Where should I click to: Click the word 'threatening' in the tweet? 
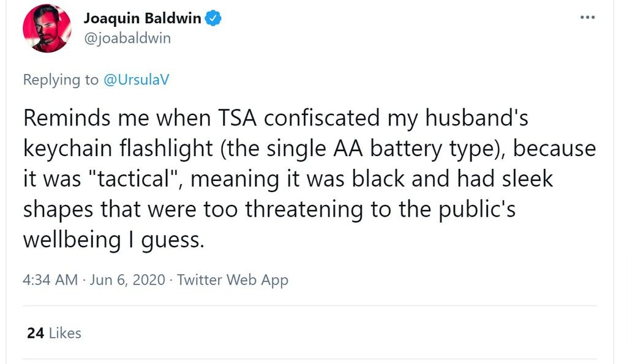point(304,210)
